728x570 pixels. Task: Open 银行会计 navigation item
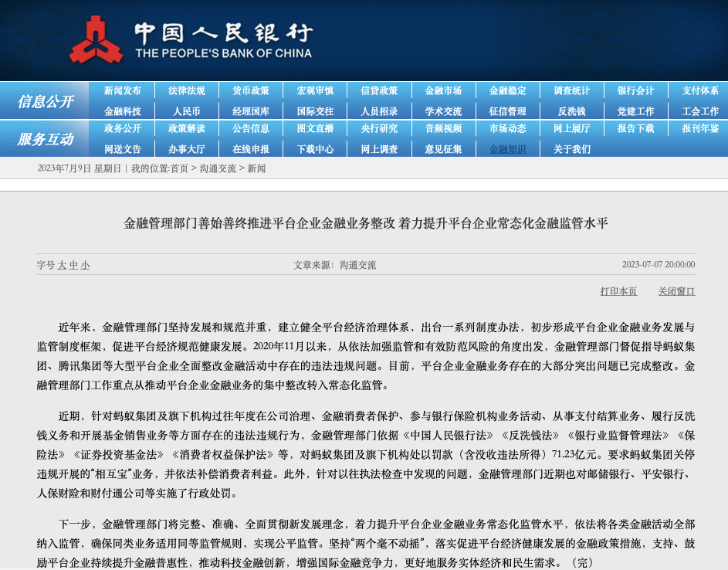pos(635,90)
